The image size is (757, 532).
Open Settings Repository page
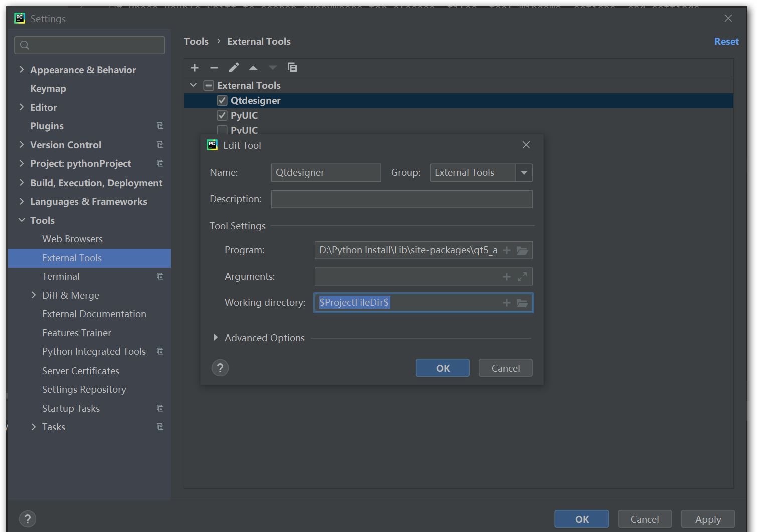point(84,390)
